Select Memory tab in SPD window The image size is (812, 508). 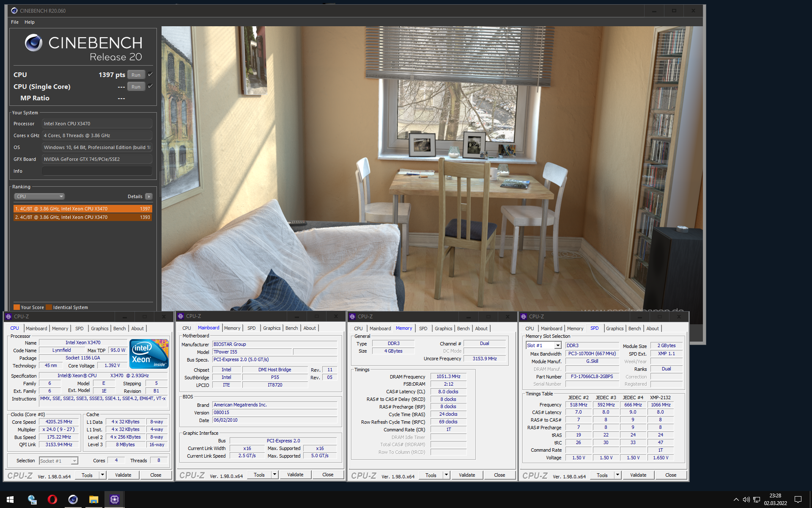pyautogui.click(x=575, y=329)
